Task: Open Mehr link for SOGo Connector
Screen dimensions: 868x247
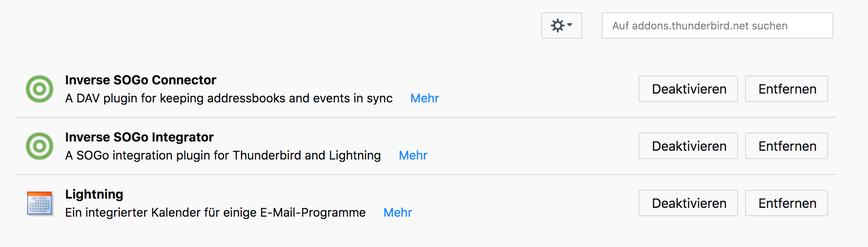Action: tap(424, 98)
